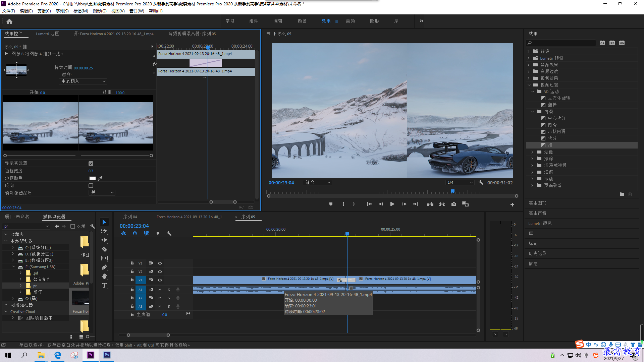The width and height of the screenshot is (644, 362).
Task: Open timeline display settings wrench
Action: [169, 233]
